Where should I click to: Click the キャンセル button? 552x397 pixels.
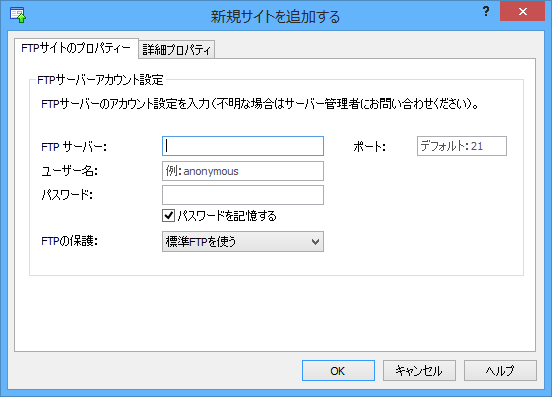419,370
